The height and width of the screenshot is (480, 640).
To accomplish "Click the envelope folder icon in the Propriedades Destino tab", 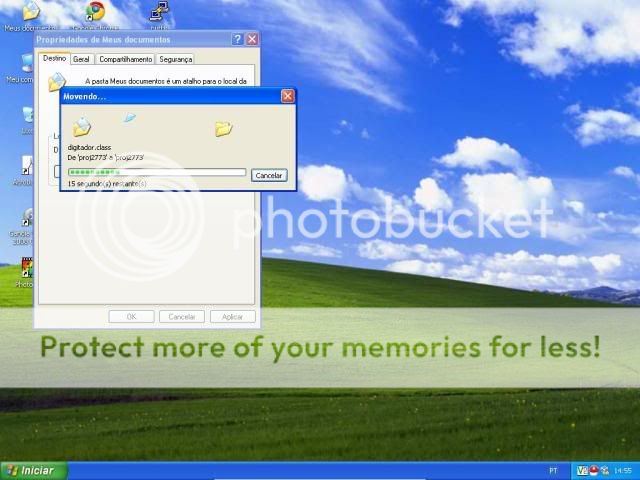I will point(56,82).
